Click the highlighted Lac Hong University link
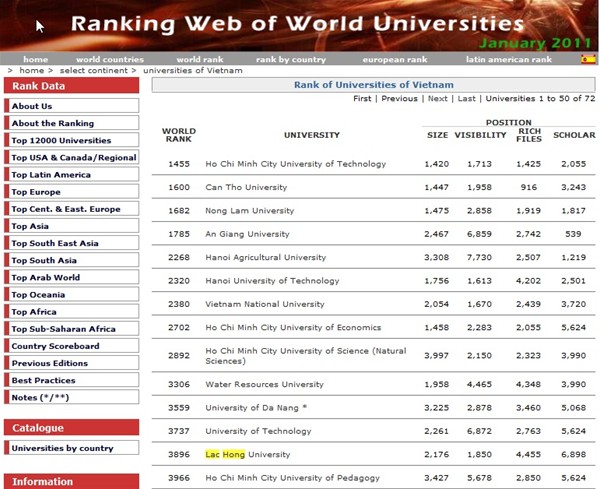The height and width of the screenshot is (489, 600). (x=248, y=455)
